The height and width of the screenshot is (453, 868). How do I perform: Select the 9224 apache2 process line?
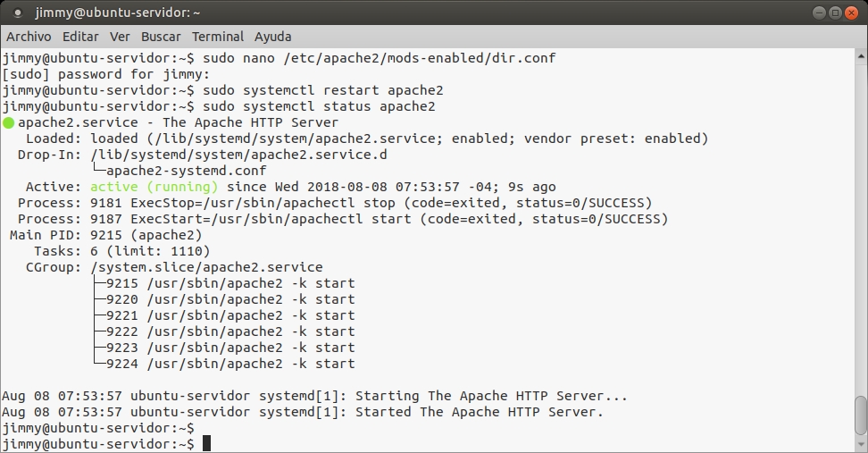tap(230, 364)
